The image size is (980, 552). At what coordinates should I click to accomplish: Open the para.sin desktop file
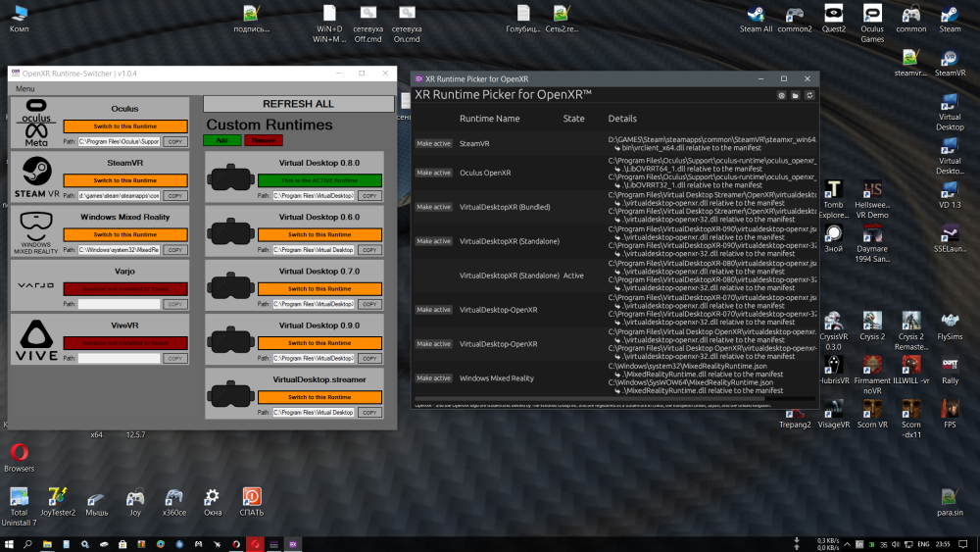pyautogui.click(x=950, y=503)
